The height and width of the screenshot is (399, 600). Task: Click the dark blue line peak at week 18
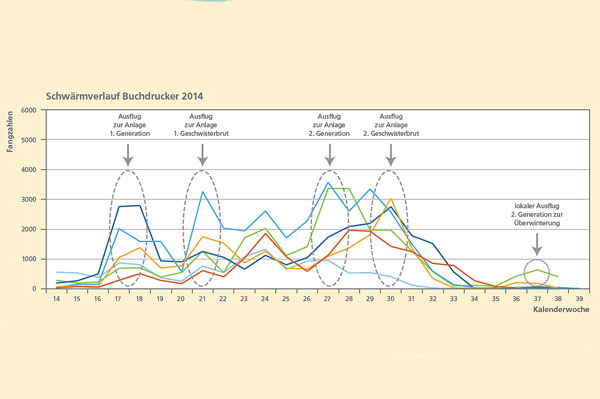tap(139, 205)
